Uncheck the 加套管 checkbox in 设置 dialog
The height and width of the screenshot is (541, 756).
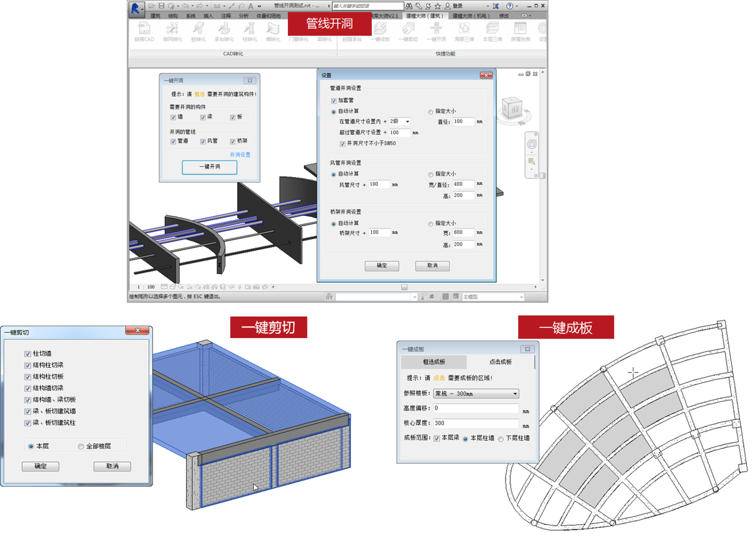pyautogui.click(x=334, y=101)
